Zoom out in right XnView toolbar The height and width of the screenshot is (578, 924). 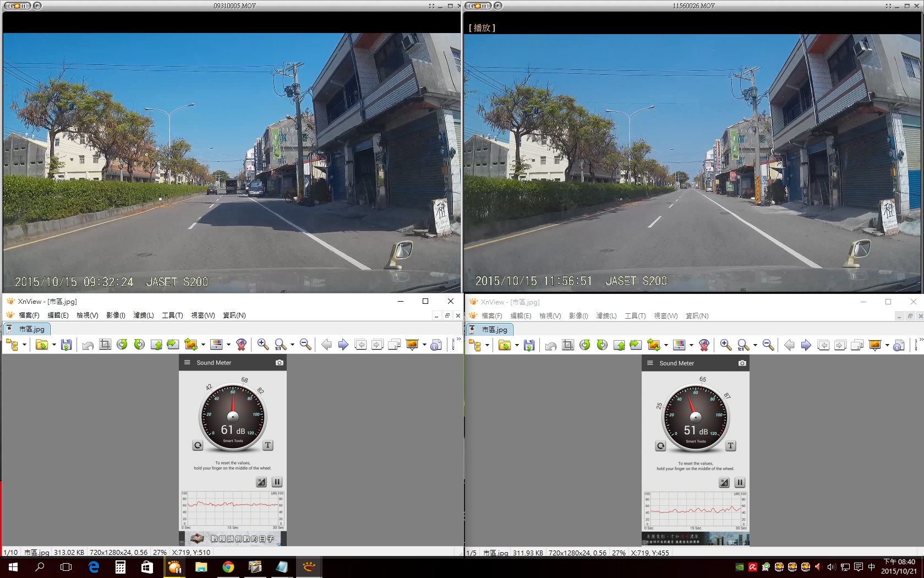click(768, 345)
